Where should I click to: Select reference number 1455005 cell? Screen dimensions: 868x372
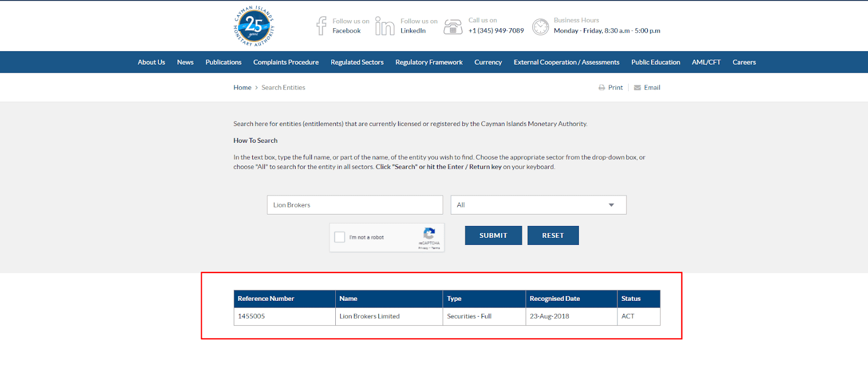(x=285, y=317)
